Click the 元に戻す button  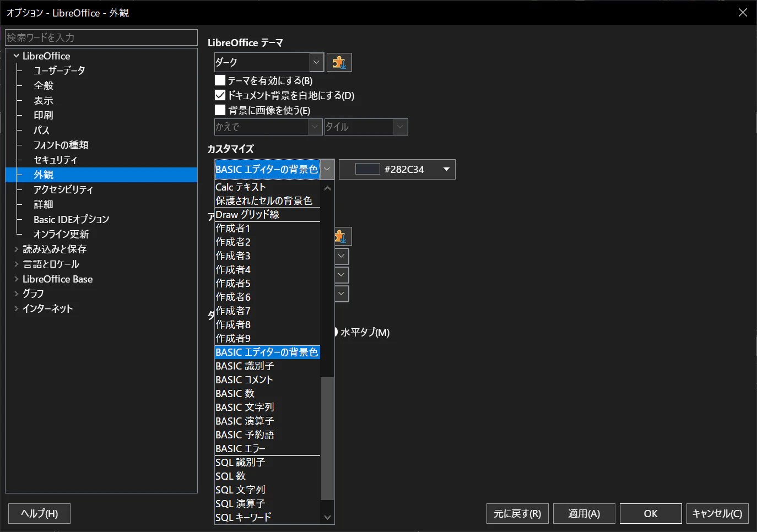pos(517,513)
